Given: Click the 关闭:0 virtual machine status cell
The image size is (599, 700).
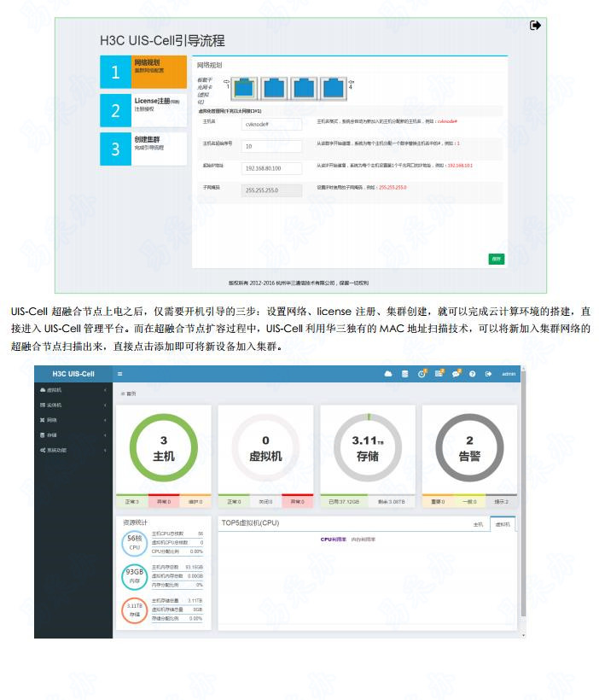Looking at the screenshot, I should (x=266, y=502).
